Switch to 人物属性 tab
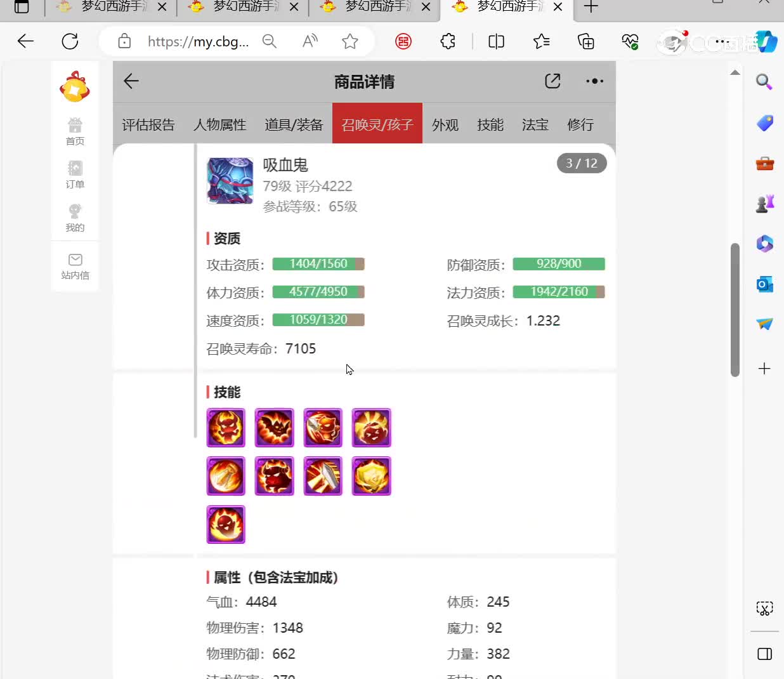This screenshot has height=679, width=784. pyautogui.click(x=219, y=124)
